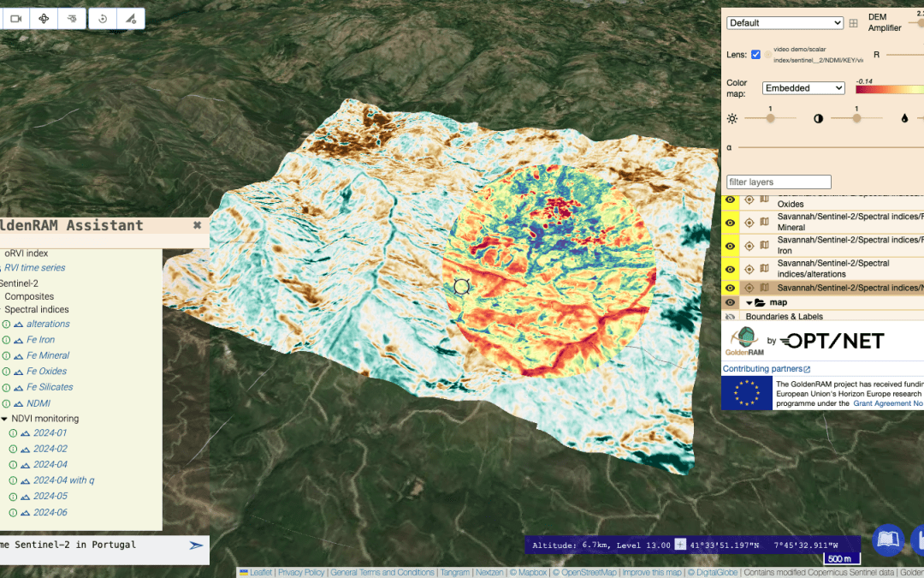
Task: Open the 2024-04 with q link
Action: point(63,480)
